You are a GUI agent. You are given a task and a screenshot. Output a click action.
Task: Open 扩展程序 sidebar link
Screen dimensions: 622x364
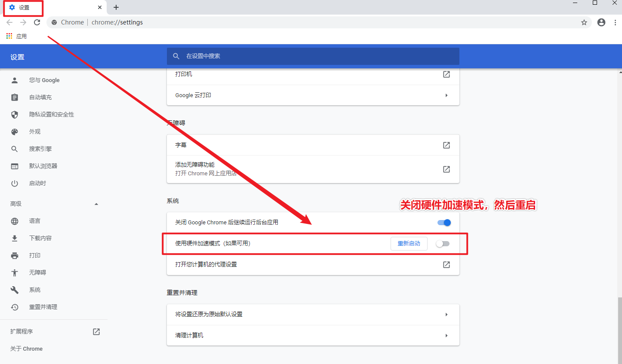pos(22,332)
